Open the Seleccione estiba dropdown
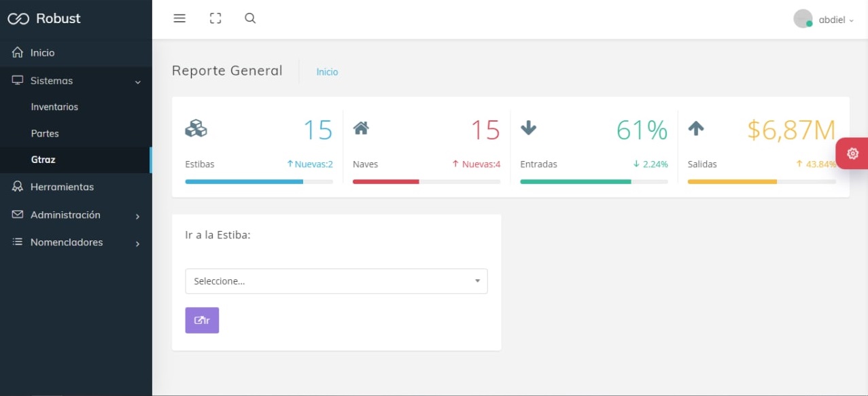The height and width of the screenshot is (396, 868). coord(336,281)
